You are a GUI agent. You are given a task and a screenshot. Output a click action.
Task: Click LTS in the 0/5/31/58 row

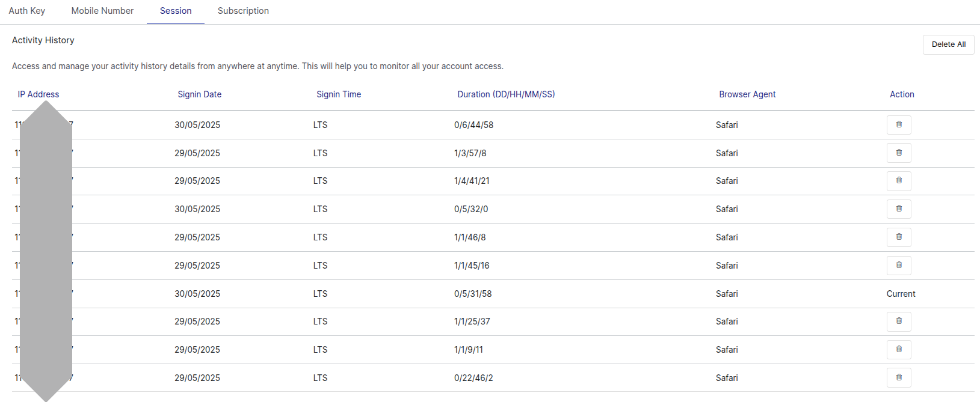320,294
